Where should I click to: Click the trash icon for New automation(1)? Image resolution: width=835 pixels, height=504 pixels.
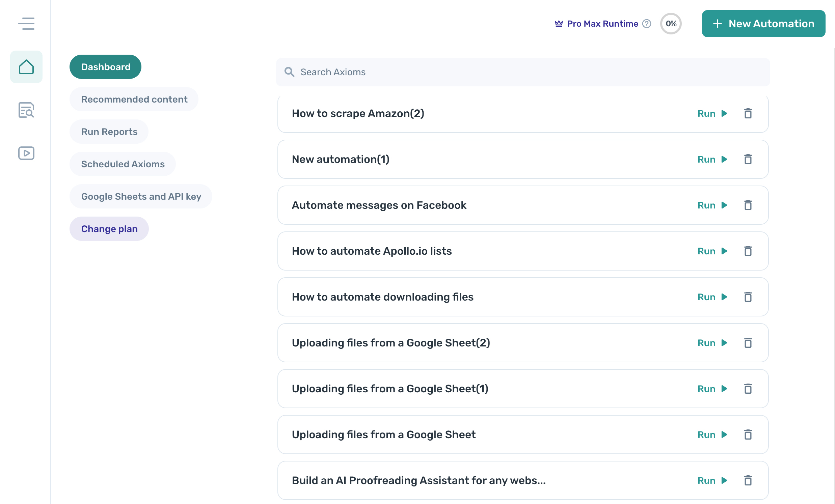[748, 159]
